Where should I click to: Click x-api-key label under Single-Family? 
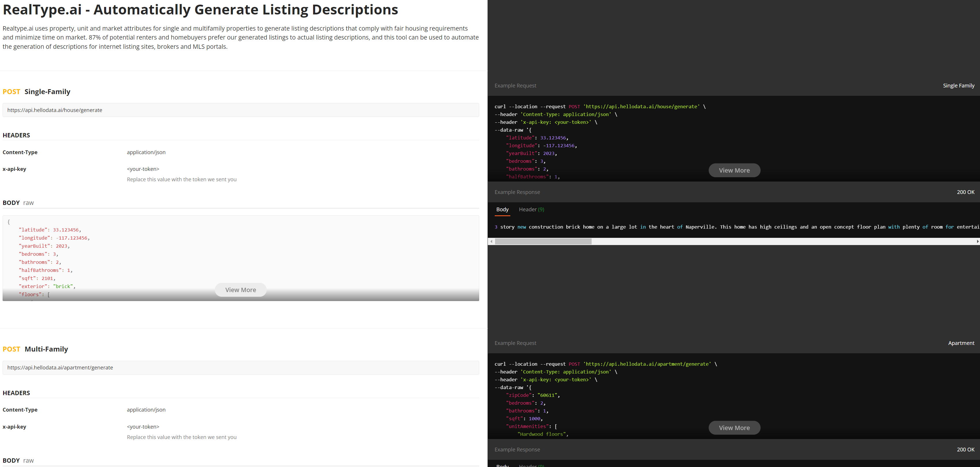tap(14, 169)
